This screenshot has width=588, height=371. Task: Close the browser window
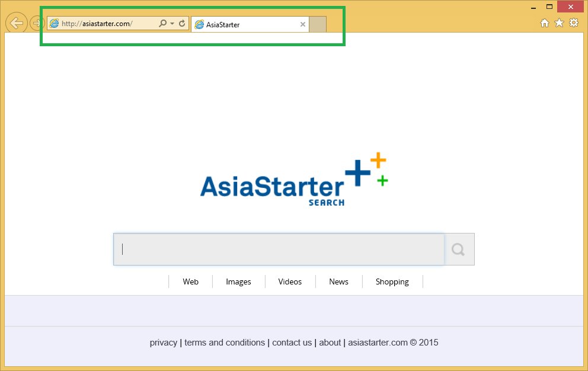(x=571, y=7)
